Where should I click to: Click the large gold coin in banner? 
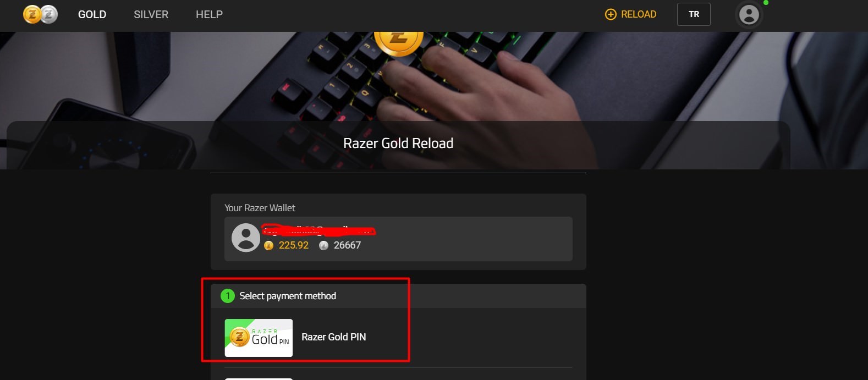[398, 41]
